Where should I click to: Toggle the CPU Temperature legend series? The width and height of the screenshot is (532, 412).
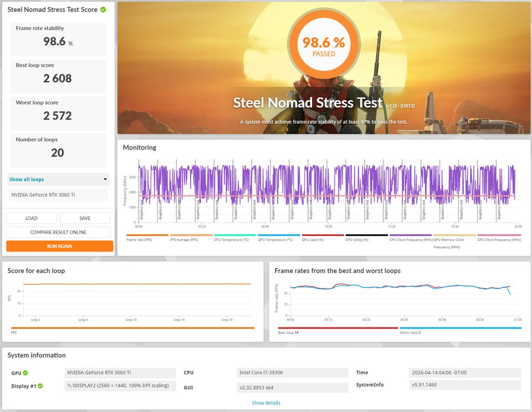point(231,240)
